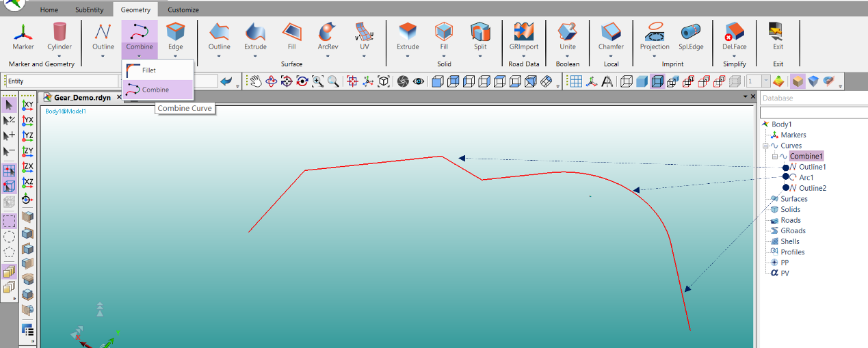868x348 pixels.
Task: Select Outline1 in the database tree
Action: pos(812,167)
